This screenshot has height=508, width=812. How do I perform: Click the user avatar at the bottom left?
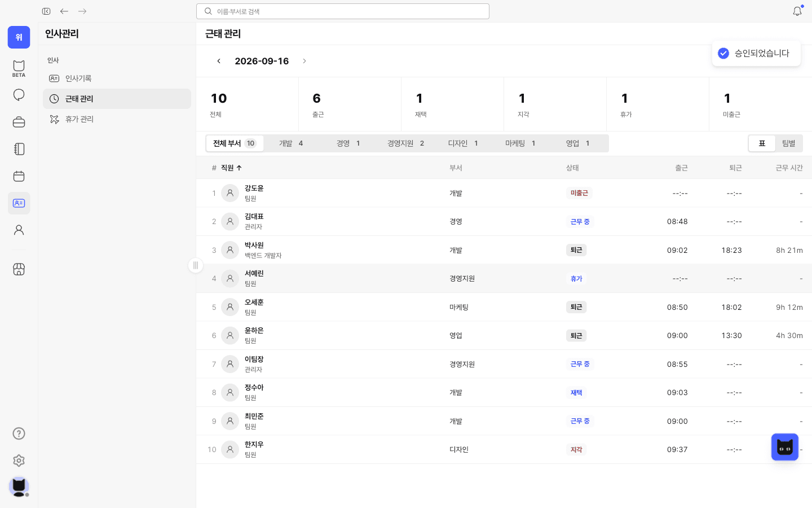(19, 487)
